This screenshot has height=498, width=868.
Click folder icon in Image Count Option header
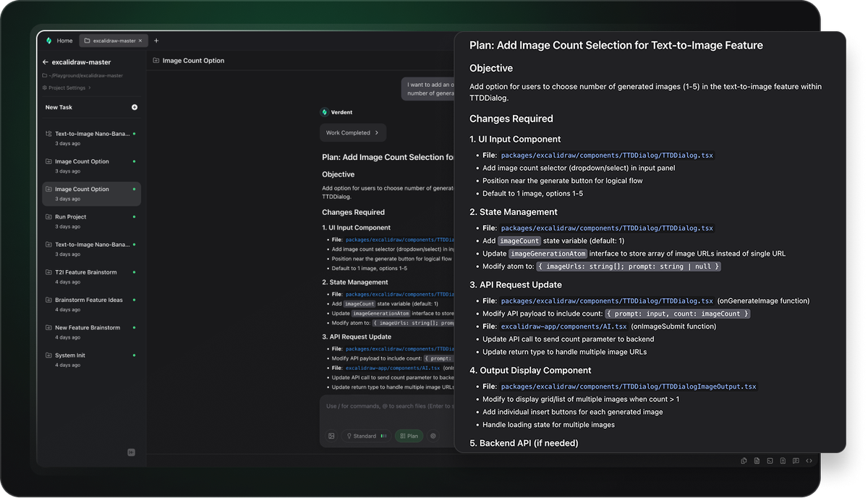pyautogui.click(x=156, y=61)
